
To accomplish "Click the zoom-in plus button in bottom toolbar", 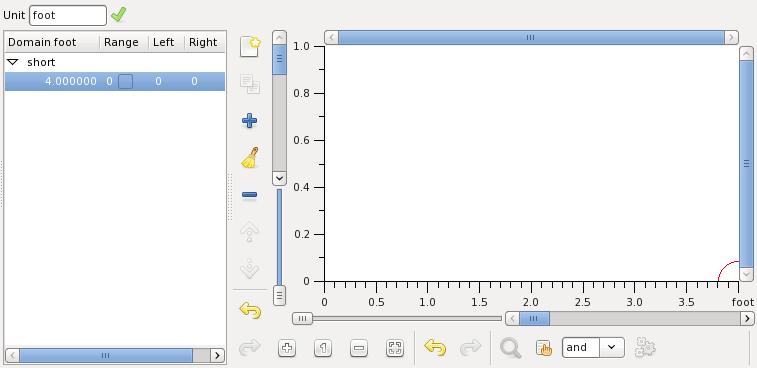I will point(287,348).
